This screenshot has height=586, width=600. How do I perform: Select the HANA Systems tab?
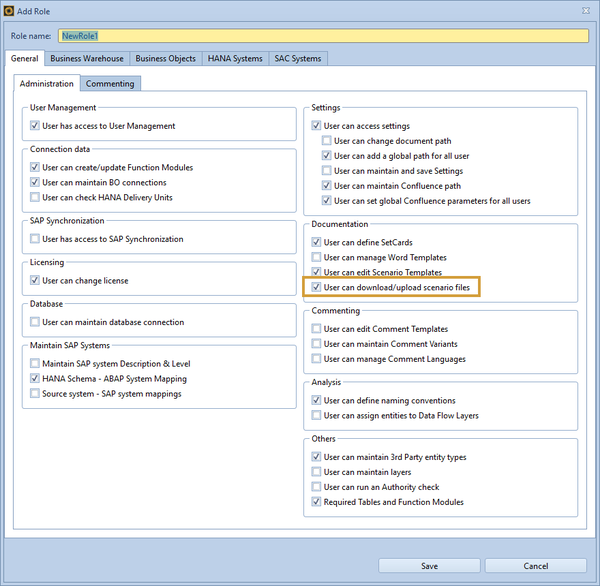[x=235, y=59]
